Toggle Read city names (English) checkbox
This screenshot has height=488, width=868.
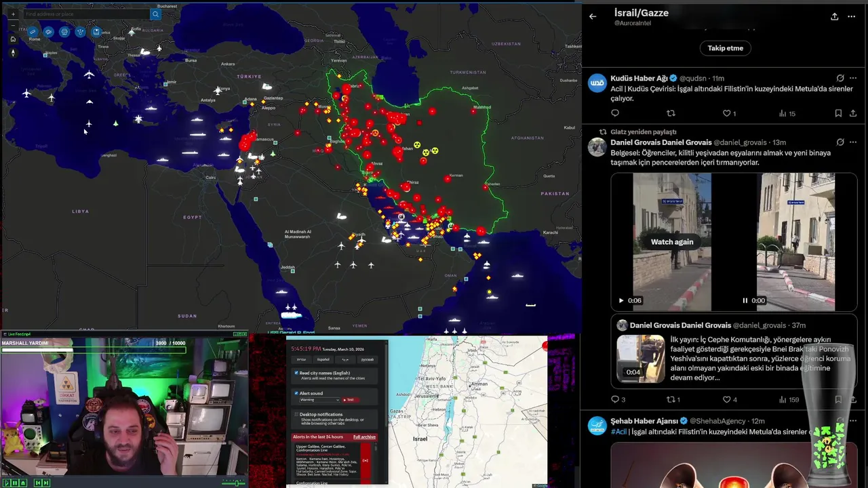(296, 373)
